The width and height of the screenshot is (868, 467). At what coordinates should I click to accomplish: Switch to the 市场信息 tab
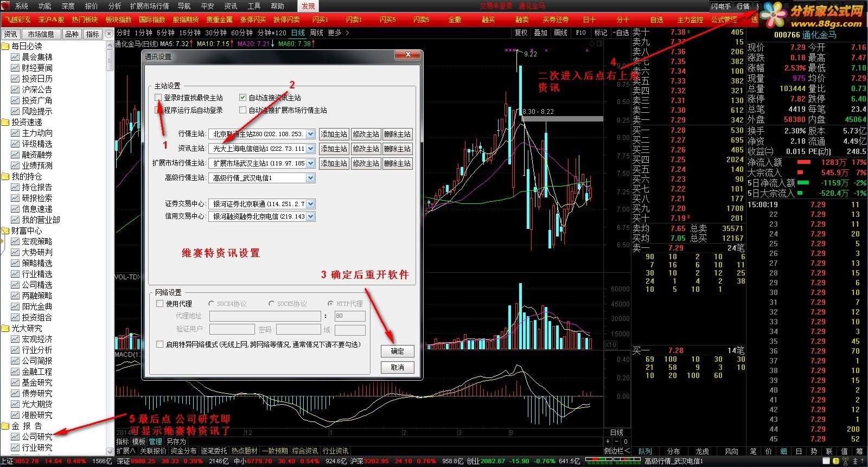coord(41,34)
